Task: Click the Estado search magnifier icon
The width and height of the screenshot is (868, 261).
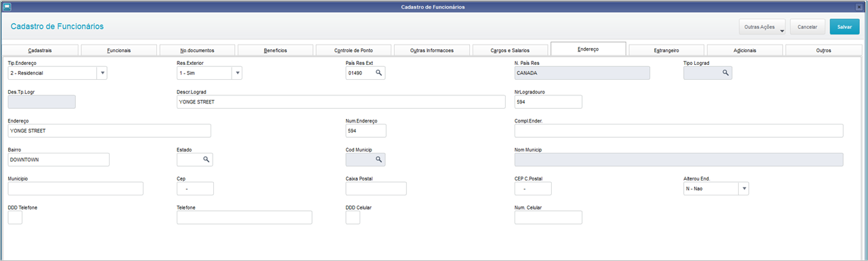Action: (x=206, y=160)
